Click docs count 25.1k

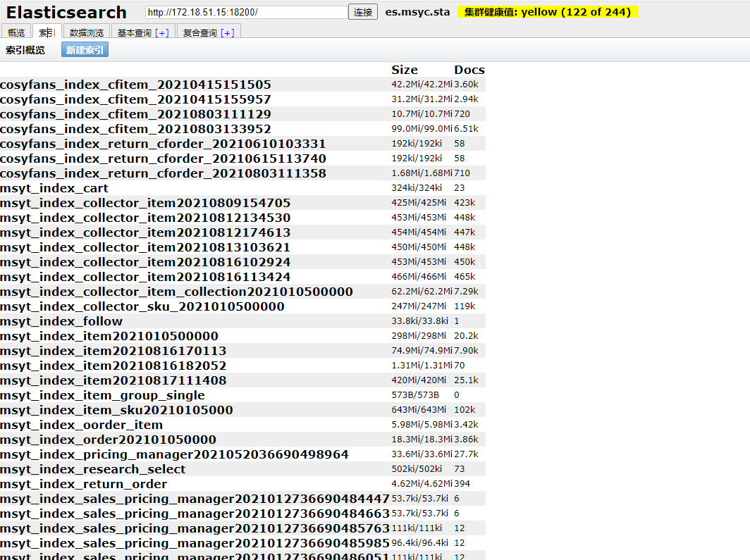[x=466, y=380]
